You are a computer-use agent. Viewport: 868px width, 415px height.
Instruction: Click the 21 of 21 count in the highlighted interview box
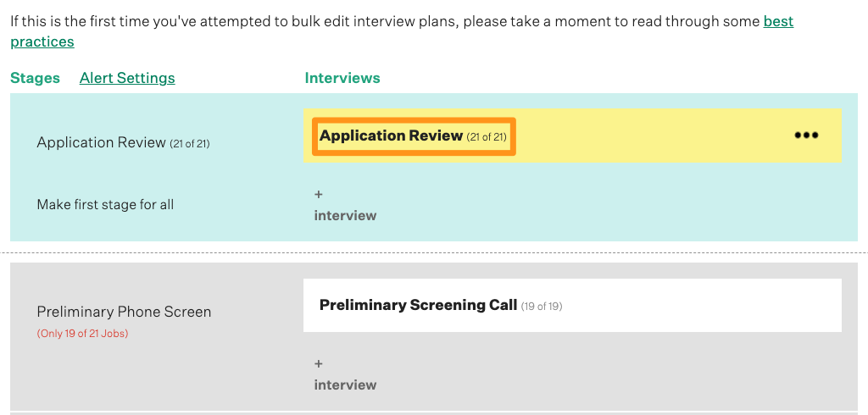click(x=487, y=136)
